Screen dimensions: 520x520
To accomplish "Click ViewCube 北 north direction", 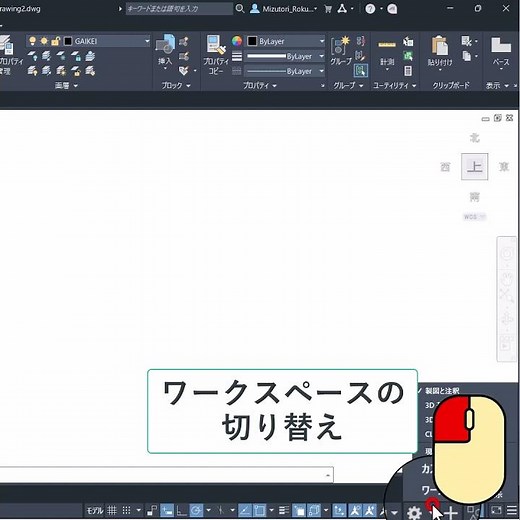I will (475, 138).
